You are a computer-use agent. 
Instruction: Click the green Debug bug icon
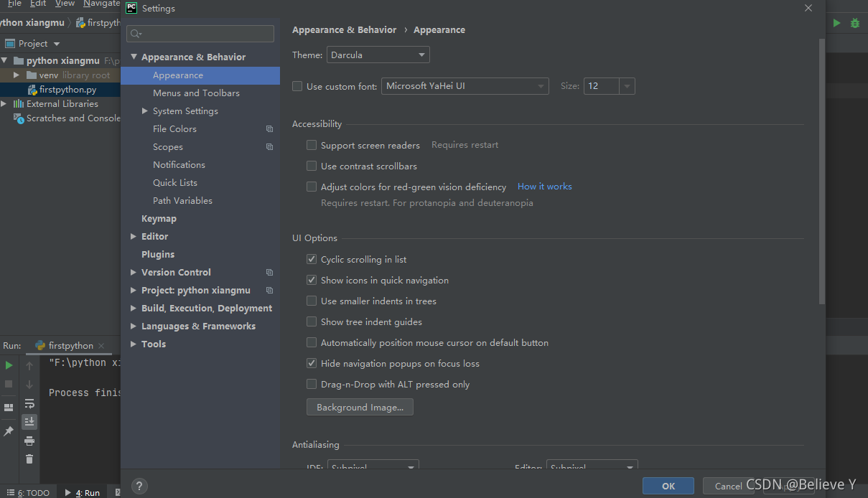(x=855, y=23)
